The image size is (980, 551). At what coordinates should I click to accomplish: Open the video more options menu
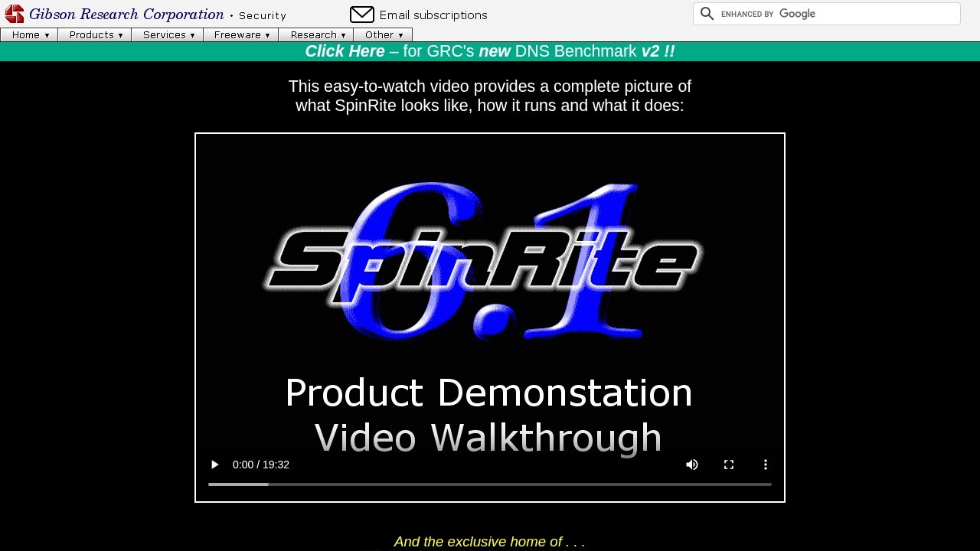click(x=765, y=465)
